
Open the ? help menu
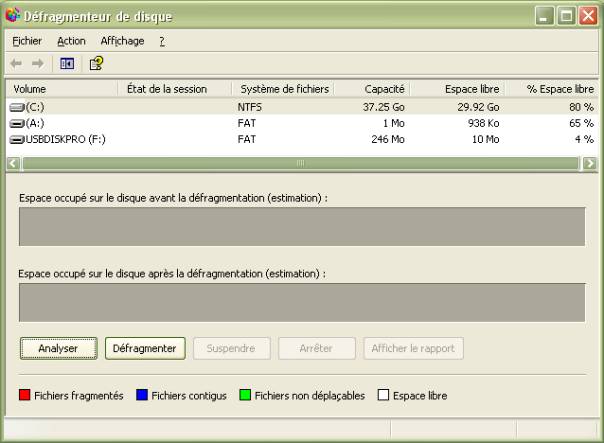click(x=162, y=41)
